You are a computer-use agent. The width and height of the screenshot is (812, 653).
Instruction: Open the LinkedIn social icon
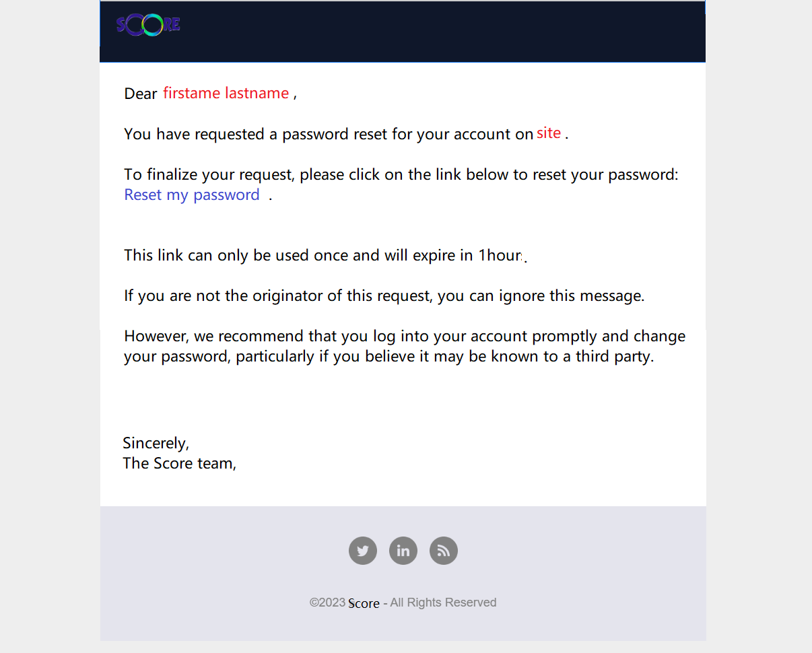(x=403, y=551)
